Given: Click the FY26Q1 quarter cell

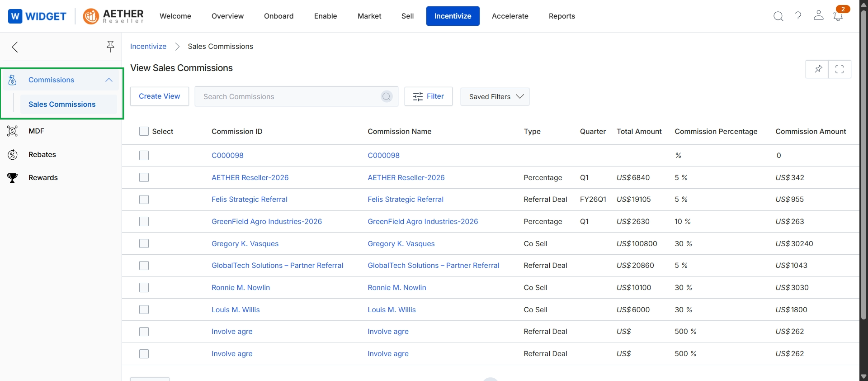Looking at the screenshot, I should point(593,199).
